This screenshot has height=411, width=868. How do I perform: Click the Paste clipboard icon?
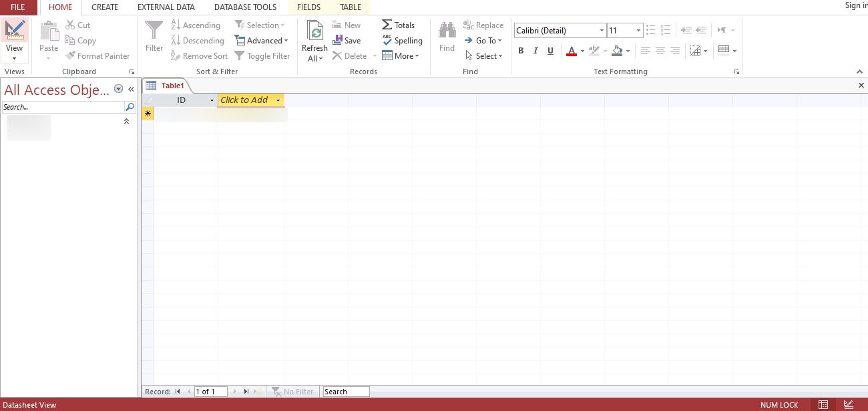pyautogui.click(x=49, y=31)
